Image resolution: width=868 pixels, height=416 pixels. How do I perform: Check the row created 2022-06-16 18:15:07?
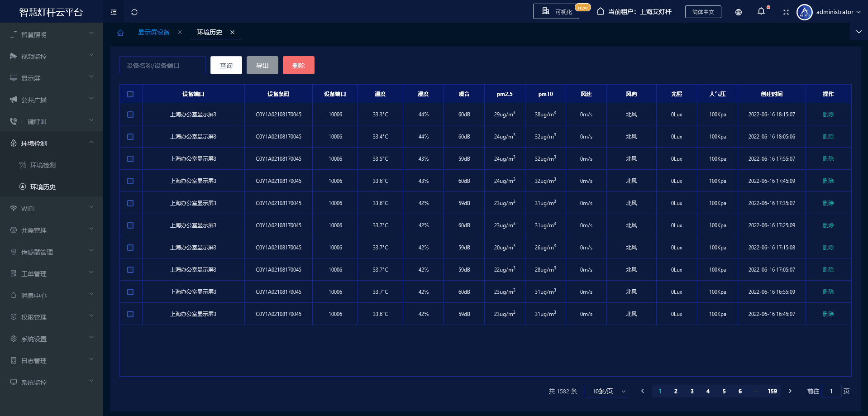(130, 115)
